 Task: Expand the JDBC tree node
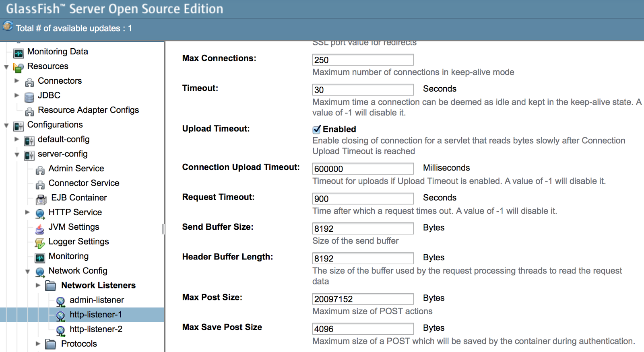17,95
